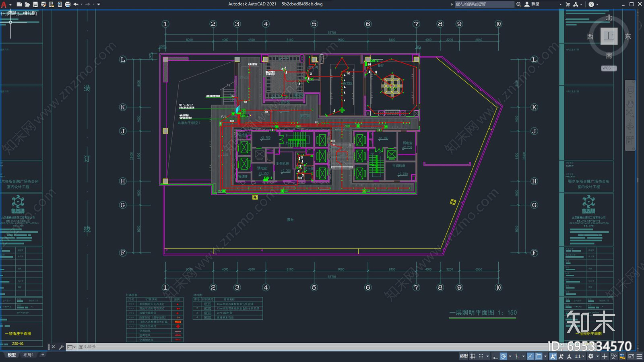
Task: Toggle 2D object snap in status bar
Action: (539, 356)
